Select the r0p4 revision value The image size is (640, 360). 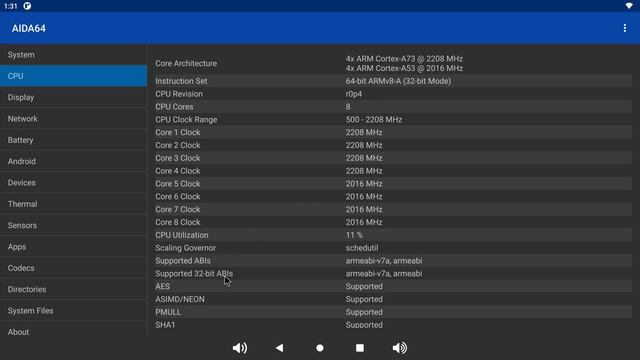point(354,94)
